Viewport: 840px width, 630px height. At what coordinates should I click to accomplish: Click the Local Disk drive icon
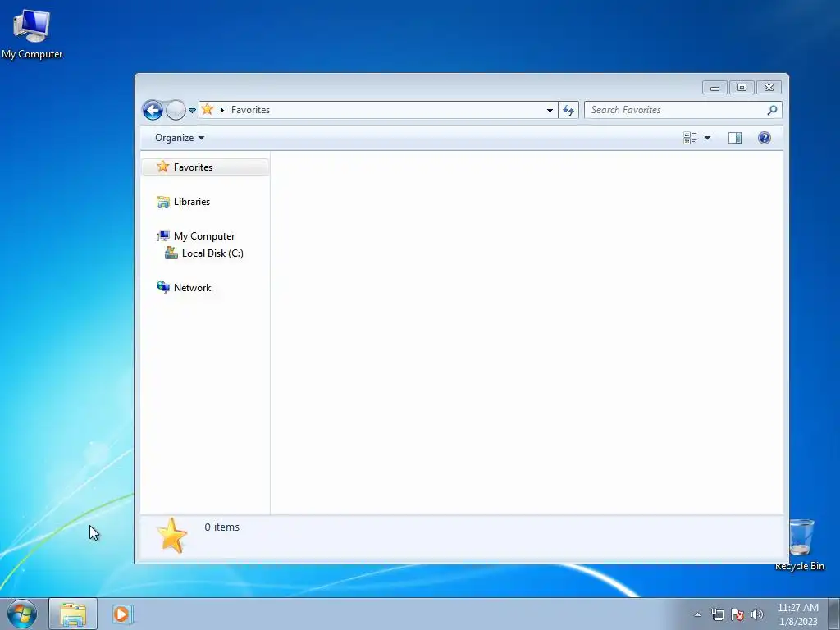pyautogui.click(x=171, y=253)
